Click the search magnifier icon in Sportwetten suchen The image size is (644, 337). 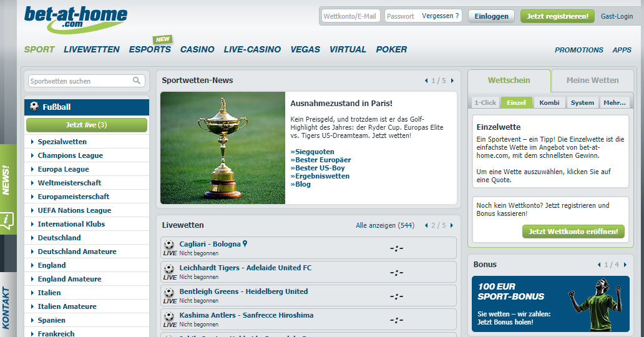point(137,81)
